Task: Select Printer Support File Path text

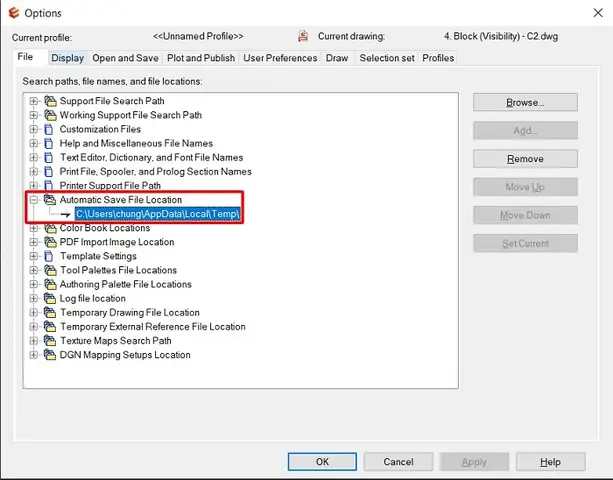Action: pyautogui.click(x=110, y=186)
